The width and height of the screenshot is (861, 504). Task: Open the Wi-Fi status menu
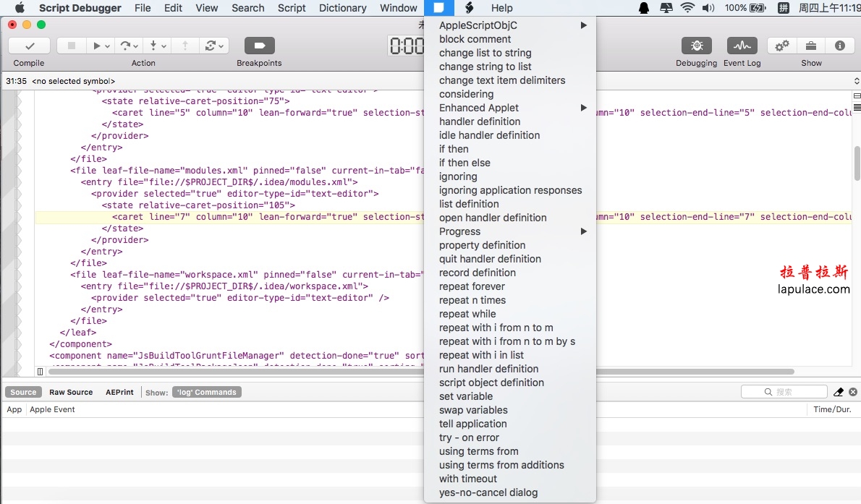coord(687,8)
